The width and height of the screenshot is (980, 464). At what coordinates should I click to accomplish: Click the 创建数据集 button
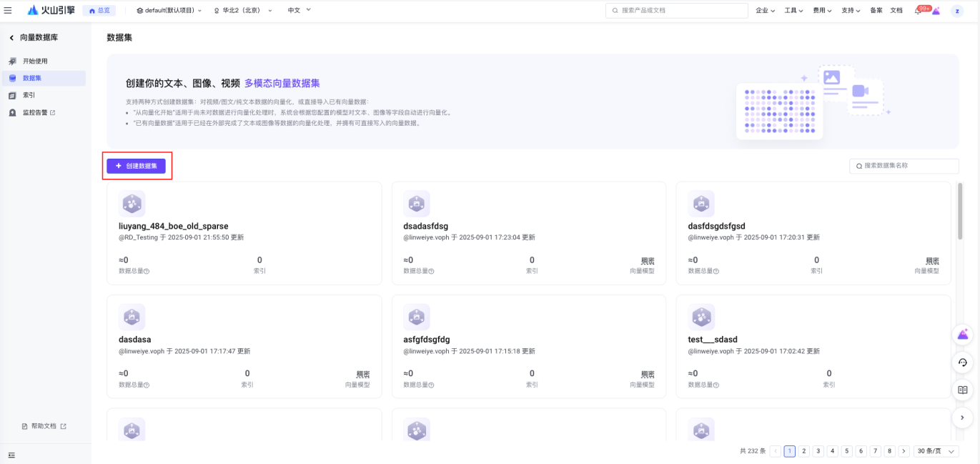click(137, 166)
